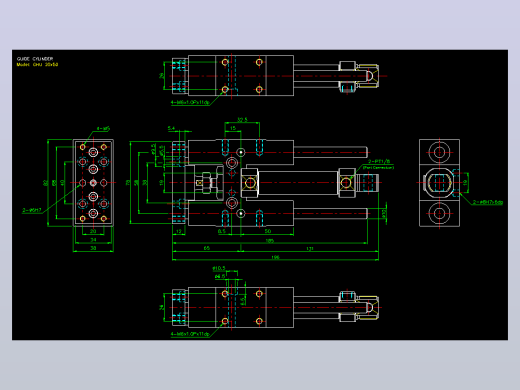Image resolution: width=520 pixels, height=390 pixels.
Task: Click the 6.5 depth dimension in the bottom view
Action: (242, 301)
